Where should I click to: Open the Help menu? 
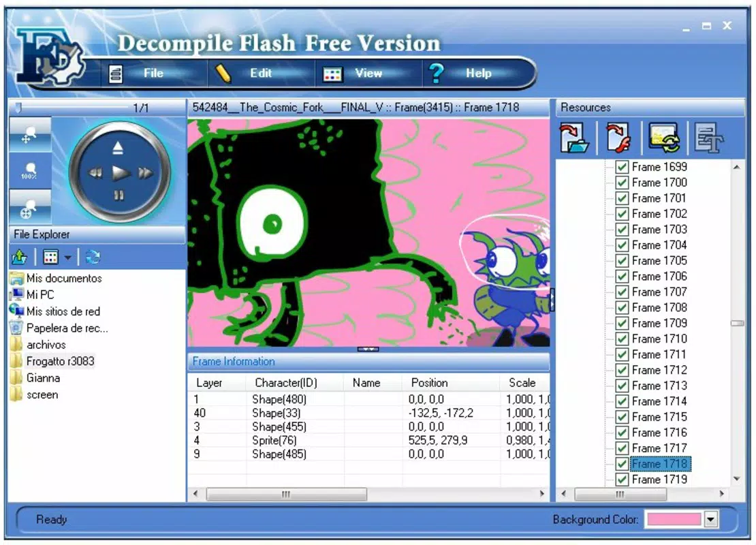click(478, 74)
